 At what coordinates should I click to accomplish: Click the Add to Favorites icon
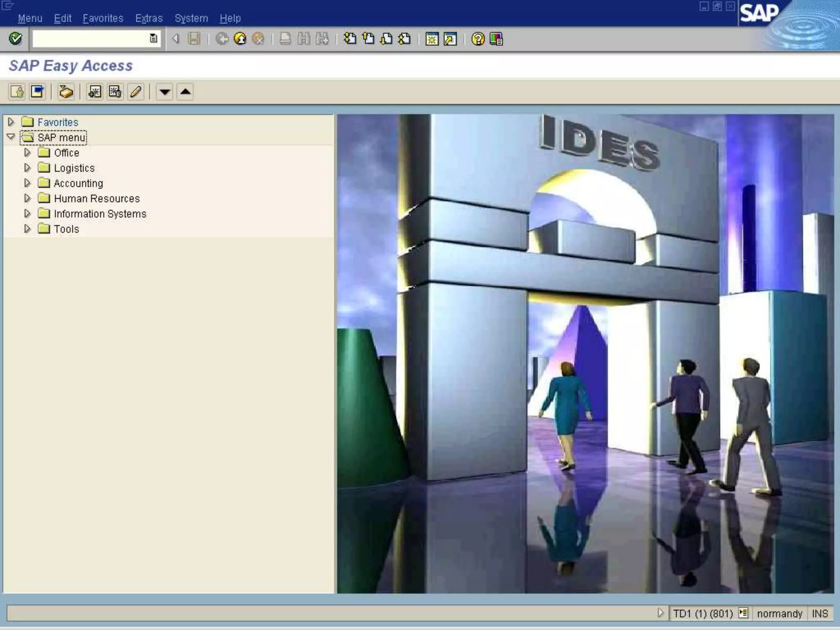point(95,91)
